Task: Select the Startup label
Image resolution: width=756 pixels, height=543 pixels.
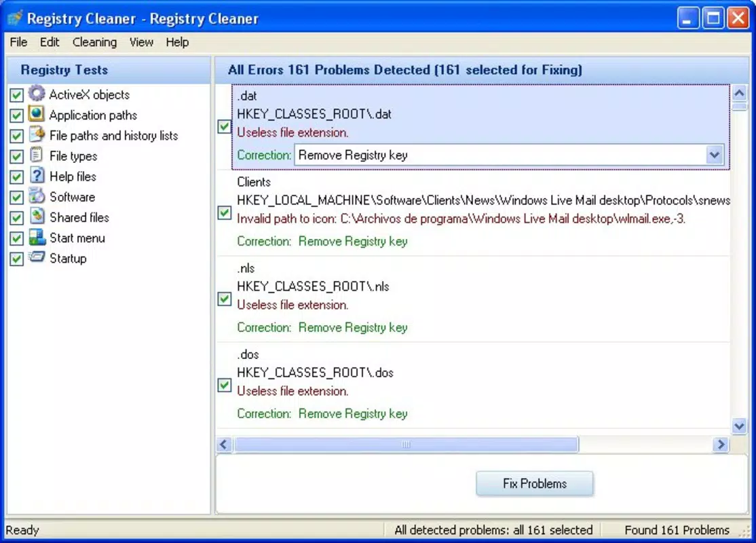Action: [x=68, y=259]
